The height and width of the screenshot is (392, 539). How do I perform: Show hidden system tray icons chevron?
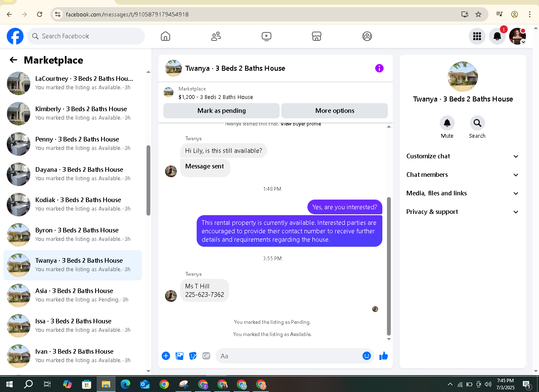(450, 384)
